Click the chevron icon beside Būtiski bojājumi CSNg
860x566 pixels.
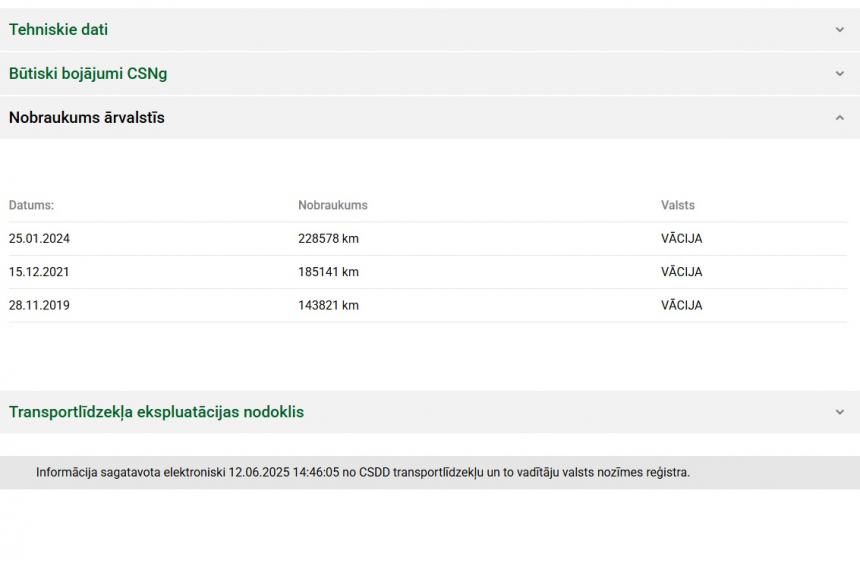(x=839, y=74)
